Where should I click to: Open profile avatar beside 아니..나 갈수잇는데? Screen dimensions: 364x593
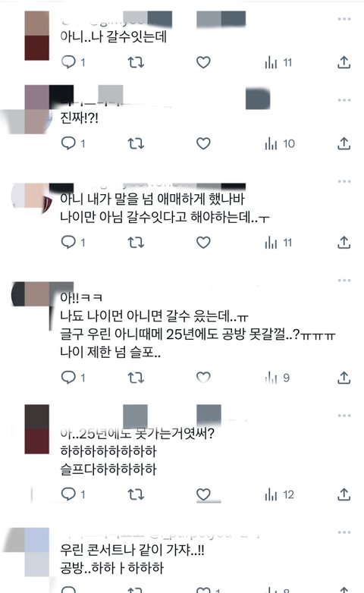(36, 36)
